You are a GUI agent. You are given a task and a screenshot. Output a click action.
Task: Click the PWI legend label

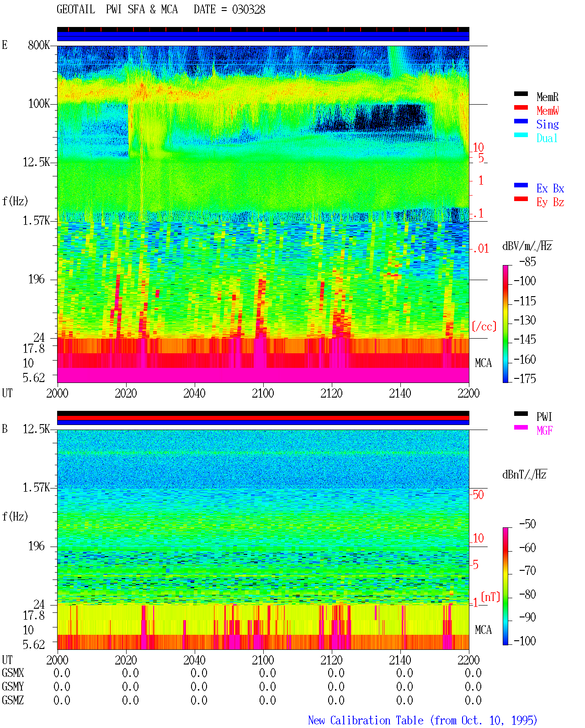[544, 417]
